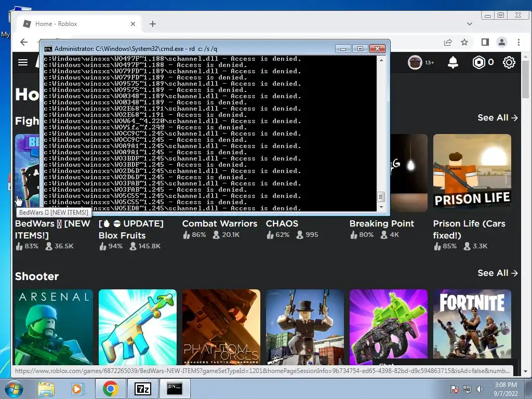
Task: Open the Roblox hamburger navigation menu
Action: [23, 62]
